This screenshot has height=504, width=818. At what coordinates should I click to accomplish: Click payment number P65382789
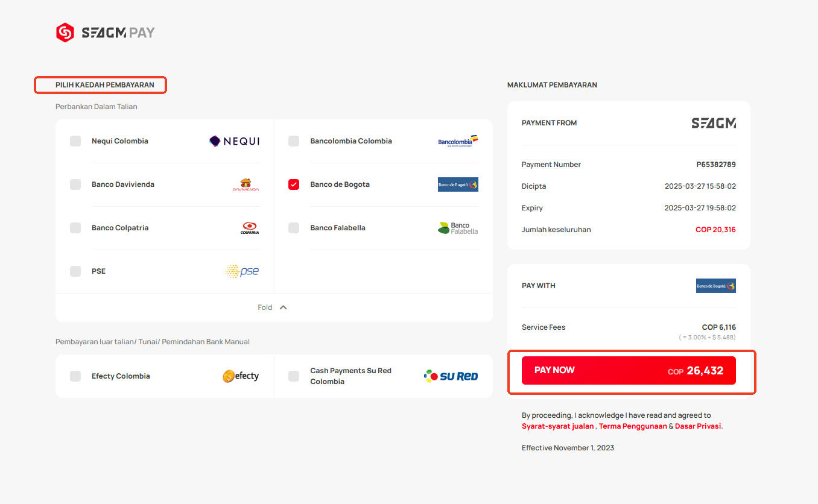pyautogui.click(x=716, y=165)
